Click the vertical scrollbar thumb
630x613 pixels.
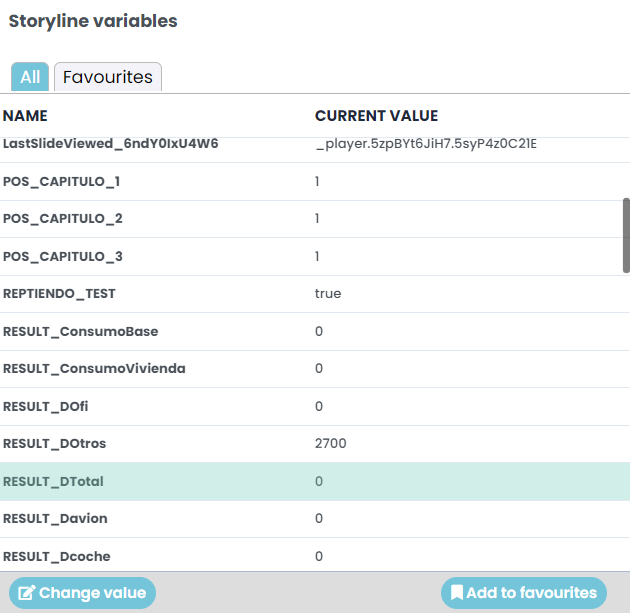point(626,235)
